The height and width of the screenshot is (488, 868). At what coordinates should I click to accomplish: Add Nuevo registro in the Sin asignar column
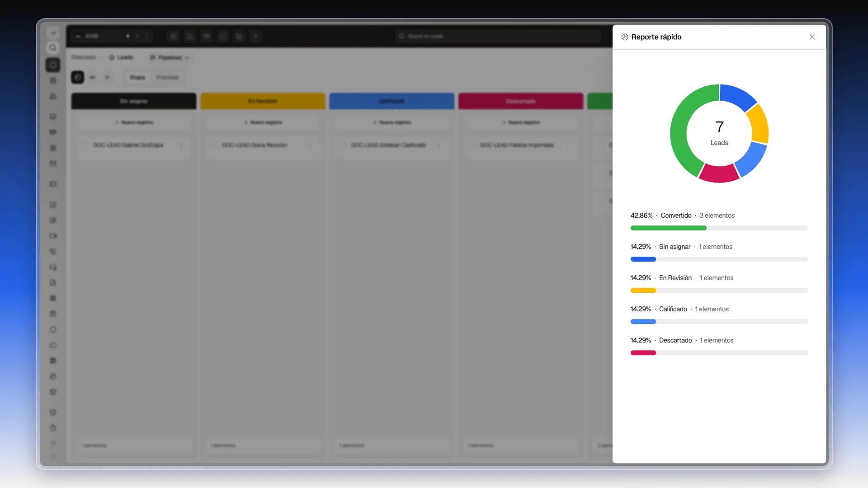(134, 122)
